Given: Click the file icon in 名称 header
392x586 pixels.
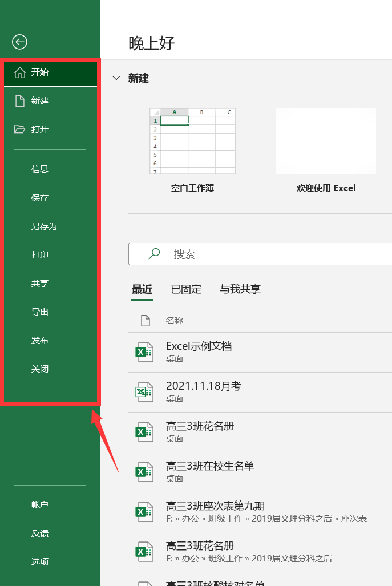Looking at the screenshot, I should point(146,320).
